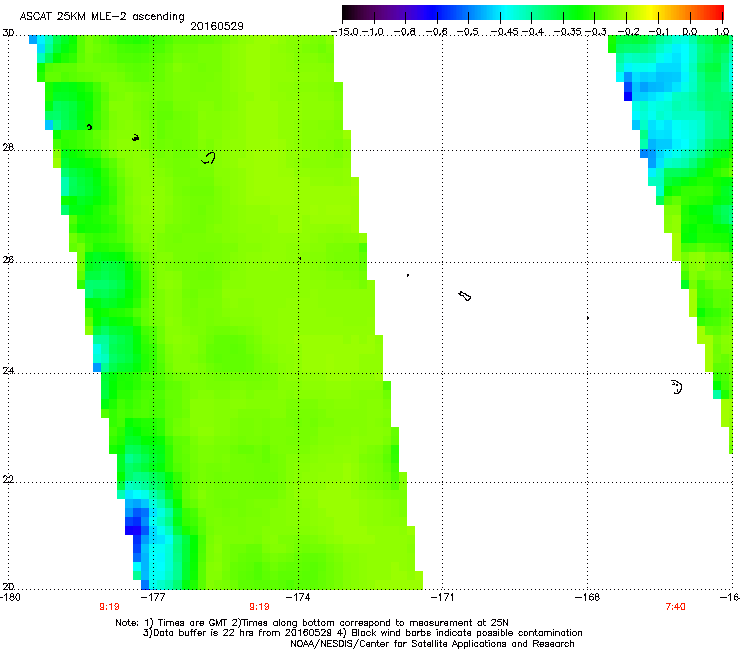Screen dimensions: 740x650
Task: Click the longitude label -171
Action: [x=443, y=598]
